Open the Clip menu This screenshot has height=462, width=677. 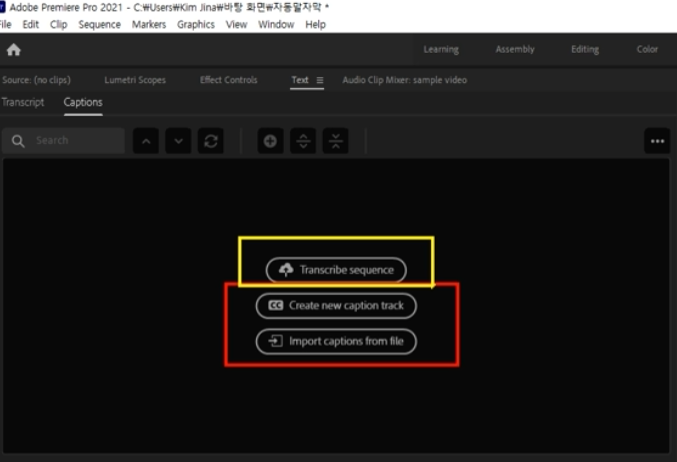point(59,25)
